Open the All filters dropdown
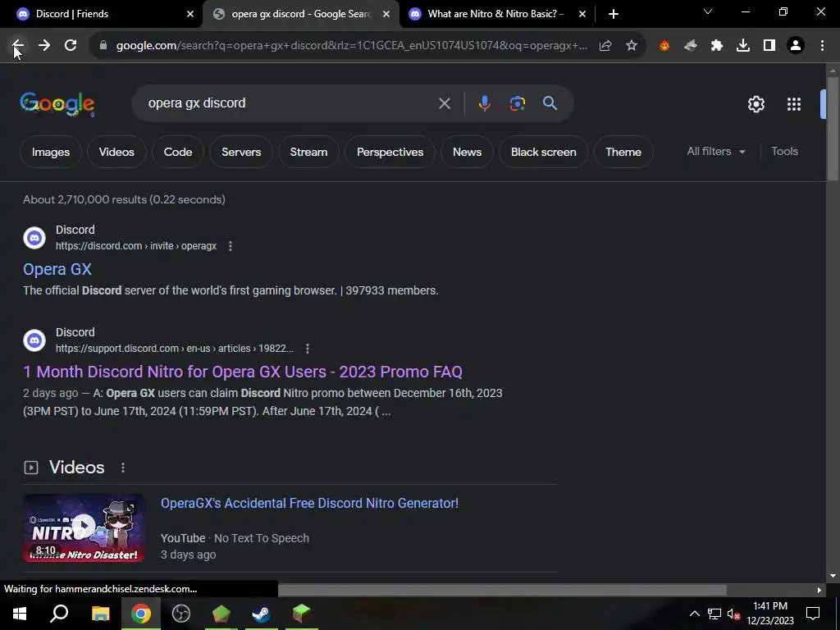This screenshot has width=840, height=630. 715,152
